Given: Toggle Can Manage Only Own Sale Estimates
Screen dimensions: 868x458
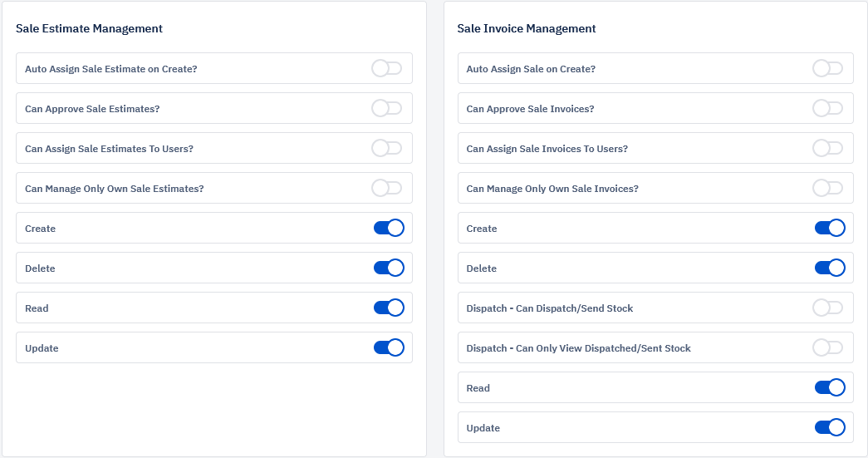Looking at the screenshot, I should tap(386, 188).
